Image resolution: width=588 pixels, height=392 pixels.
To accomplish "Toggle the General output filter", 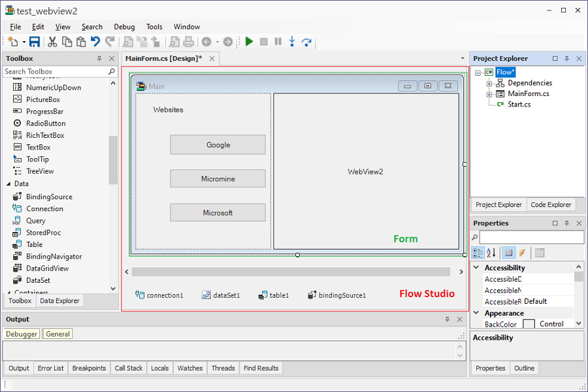I will click(57, 334).
